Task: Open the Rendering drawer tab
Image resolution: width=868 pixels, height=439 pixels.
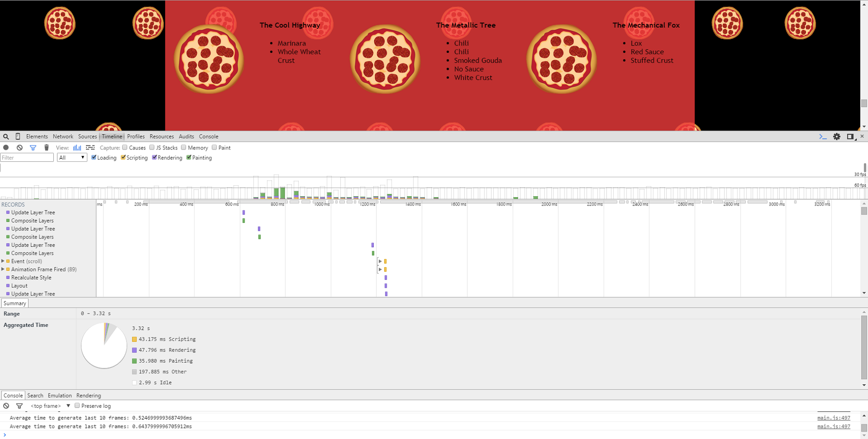Action: tap(89, 395)
